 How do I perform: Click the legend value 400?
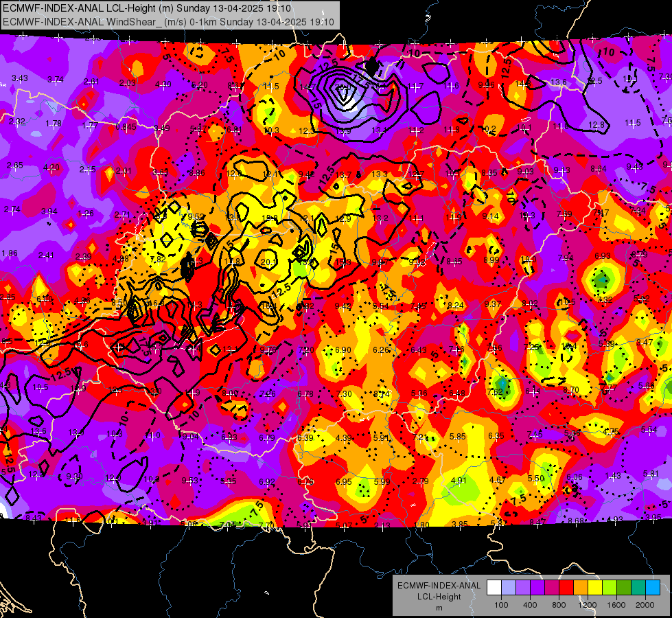(530, 605)
